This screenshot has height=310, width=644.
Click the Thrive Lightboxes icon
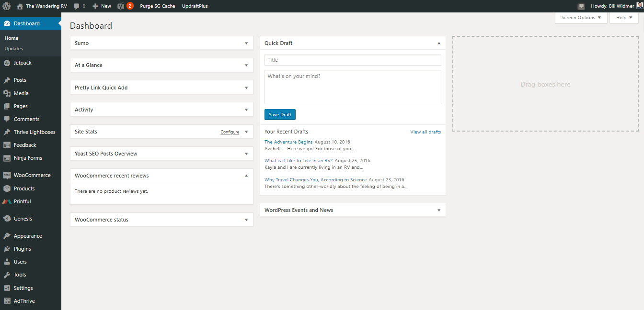point(7,132)
